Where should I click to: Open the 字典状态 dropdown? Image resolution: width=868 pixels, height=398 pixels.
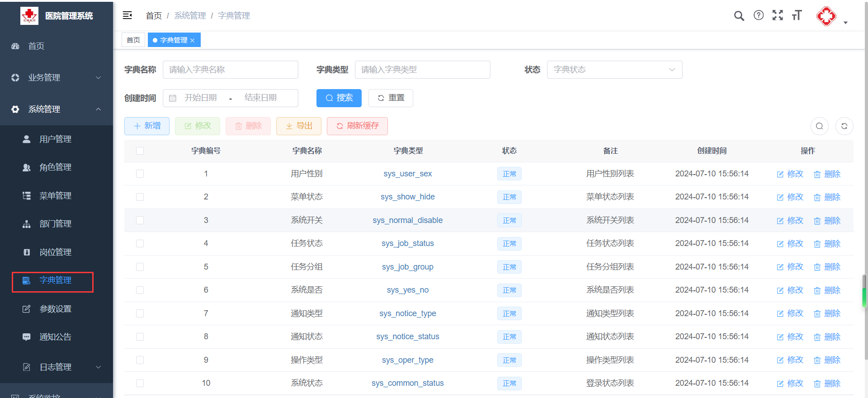tap(614, 70)
